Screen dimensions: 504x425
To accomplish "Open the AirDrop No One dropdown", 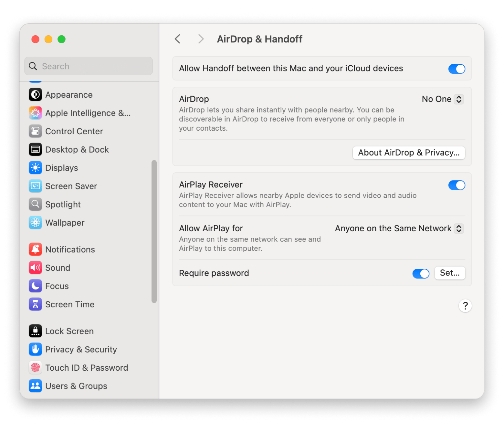I will pos(442,99).
